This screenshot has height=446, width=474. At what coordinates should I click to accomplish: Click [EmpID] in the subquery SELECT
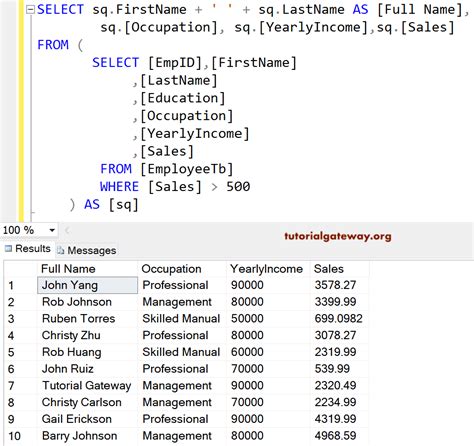pyautogui.click(x=175, y=63)
